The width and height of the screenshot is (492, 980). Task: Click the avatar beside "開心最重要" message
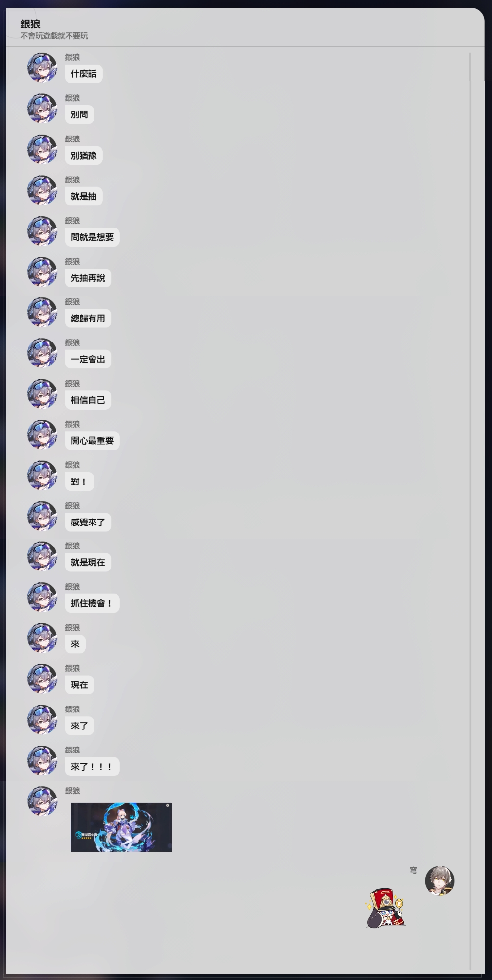click(x=42, y=434)
